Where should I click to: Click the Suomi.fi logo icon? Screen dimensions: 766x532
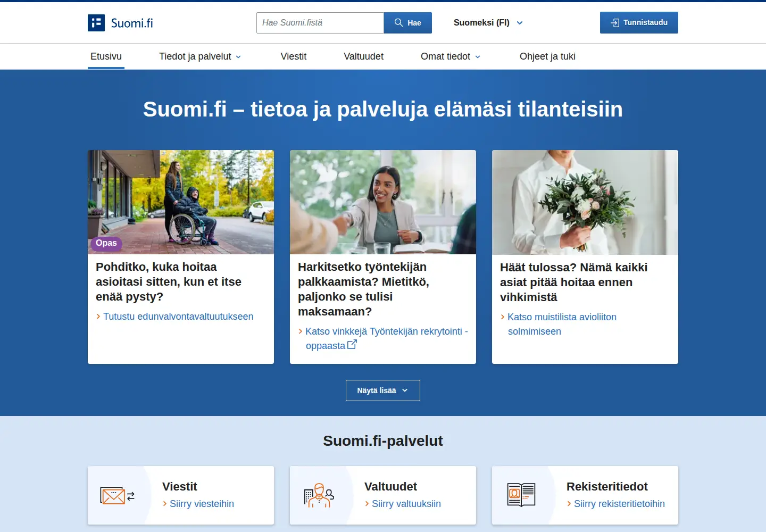(x=96, y=23)
